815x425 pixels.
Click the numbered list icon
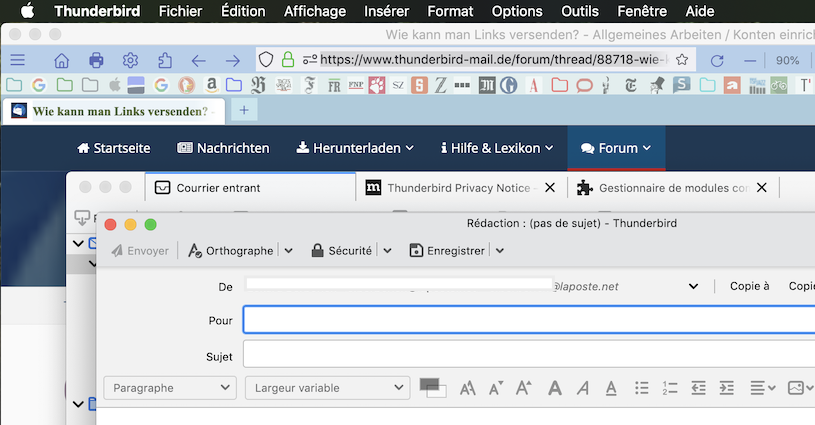[x=670, y=388]
